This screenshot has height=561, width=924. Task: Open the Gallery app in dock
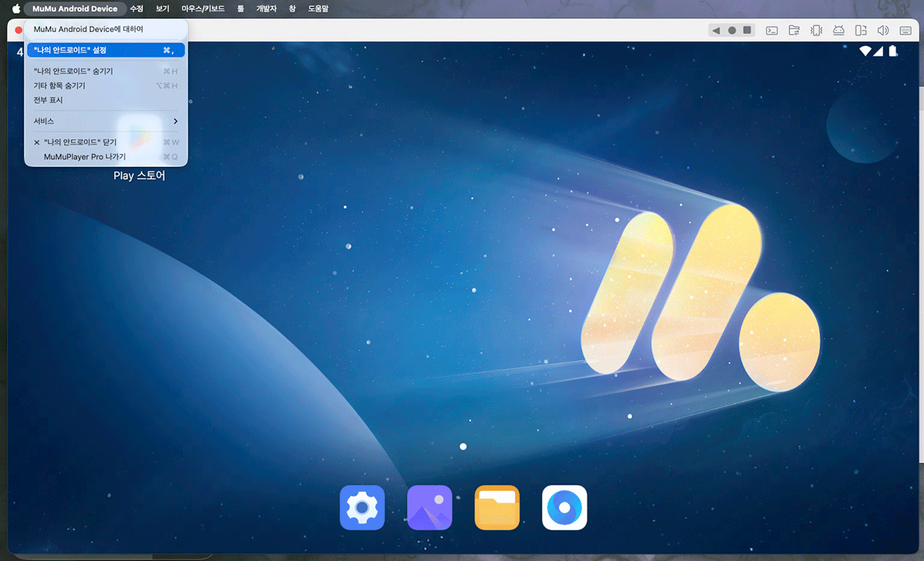(x=430, y=508)
